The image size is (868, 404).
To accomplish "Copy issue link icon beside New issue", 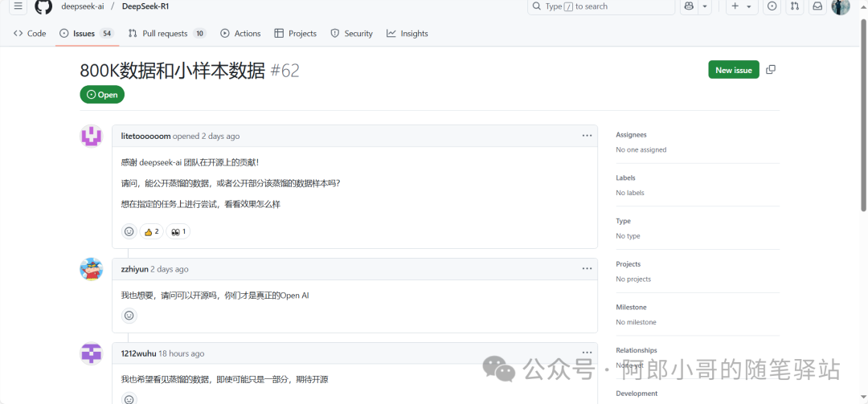I will [771, 70].
